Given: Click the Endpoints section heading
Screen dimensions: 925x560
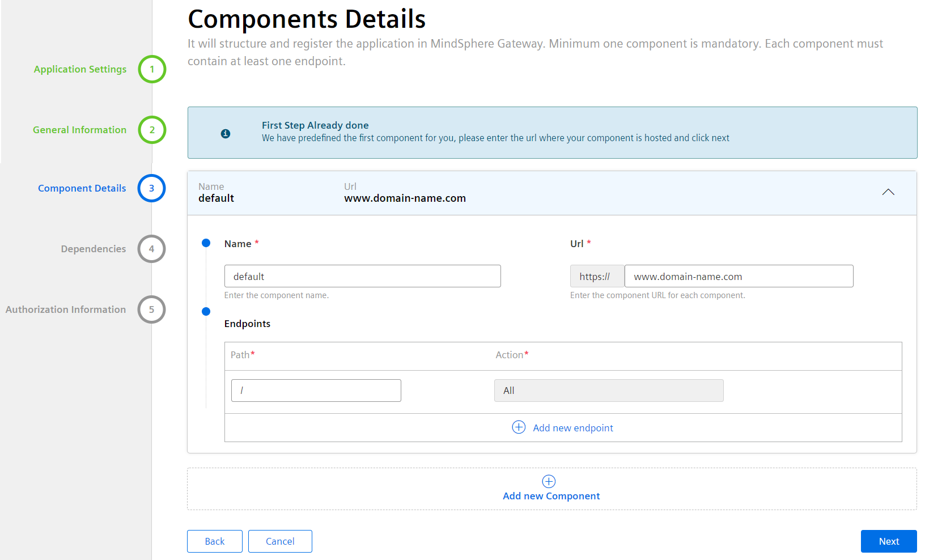Looking at the screenshot, I should 247,324.
